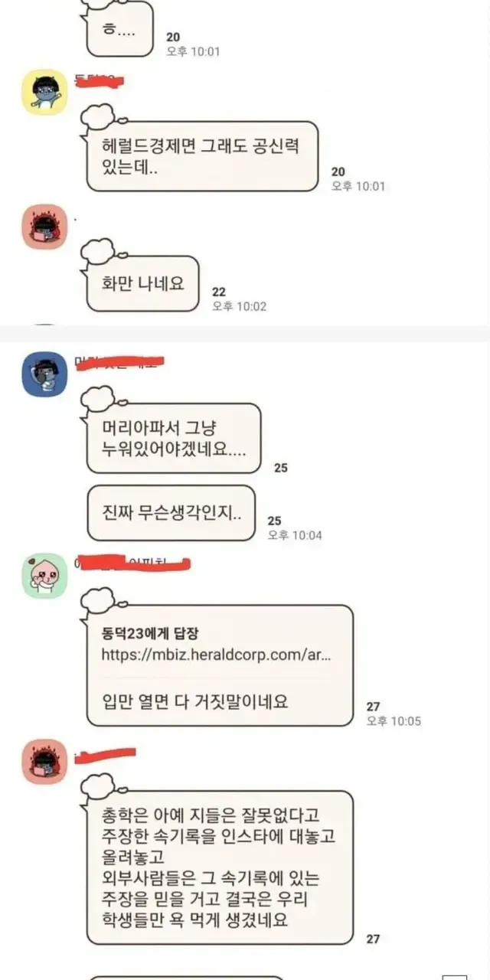Viewport: 490px width, 980px height.
Task: Tap the 오후 10:05 timestamp beside the link bubble
Action: (x=394, y=720)
